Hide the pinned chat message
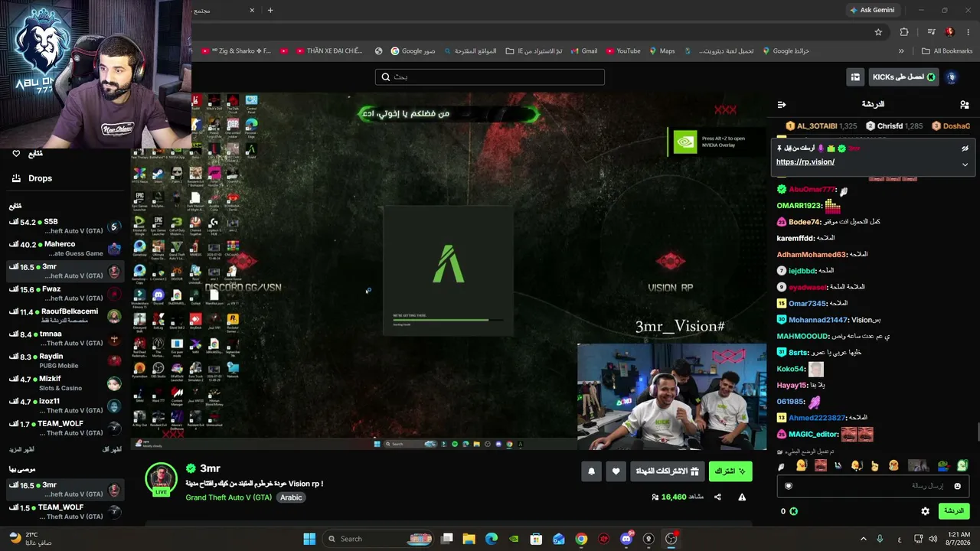This screenshot has width=980, height=551. [965, 148]
